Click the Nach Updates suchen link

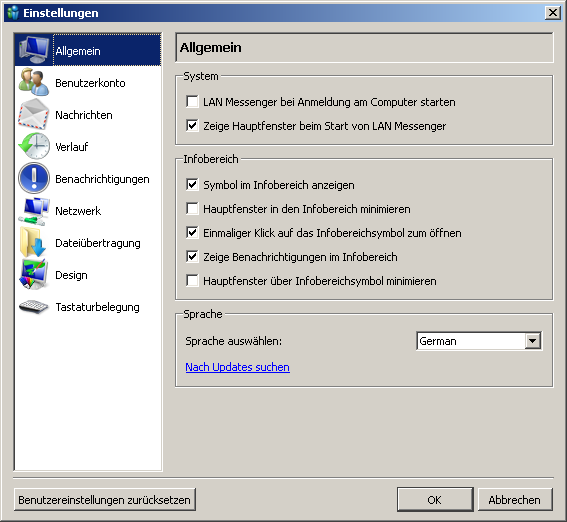(237, 367)
